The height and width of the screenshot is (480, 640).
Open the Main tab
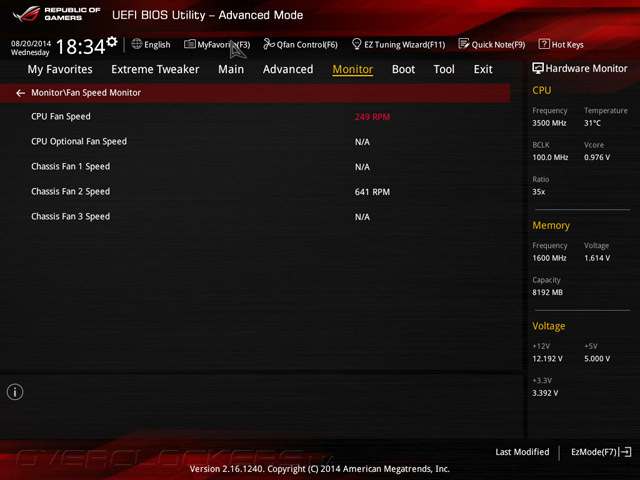pos(231,69)
